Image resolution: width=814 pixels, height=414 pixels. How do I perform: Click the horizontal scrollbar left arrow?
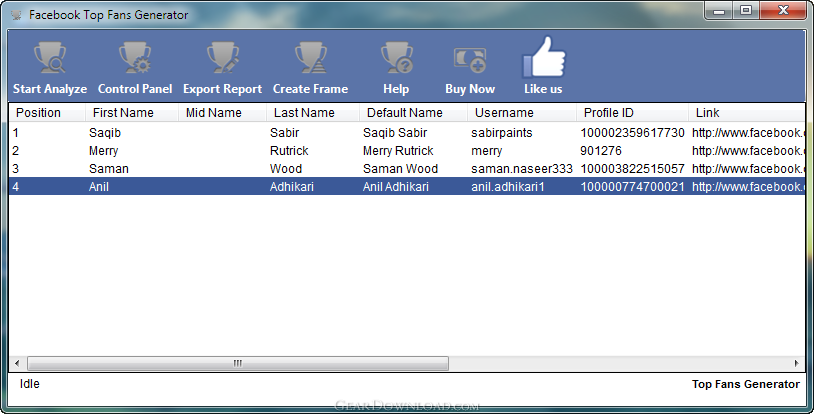click(17, 363)
